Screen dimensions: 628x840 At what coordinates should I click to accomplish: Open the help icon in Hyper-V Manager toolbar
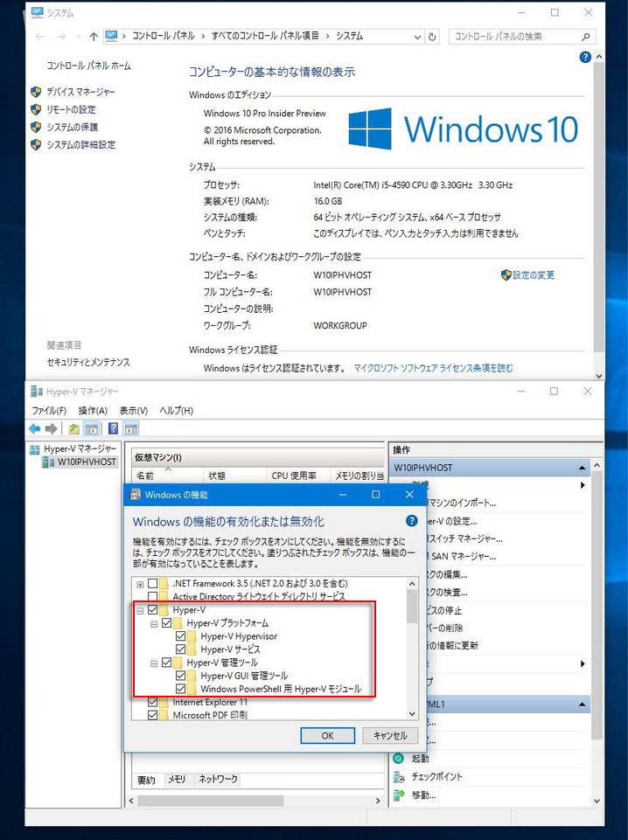pyautogui.click(x=113, y=428)
